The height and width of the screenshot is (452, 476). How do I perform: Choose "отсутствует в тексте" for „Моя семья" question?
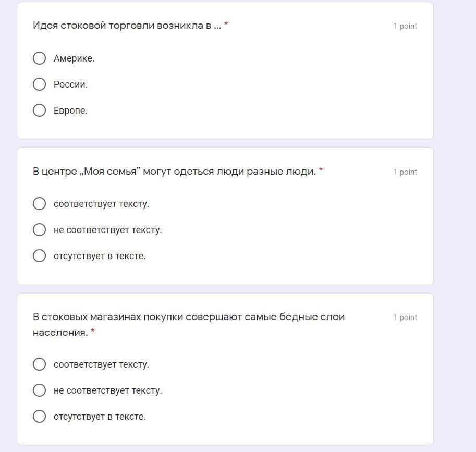[39, 255]
